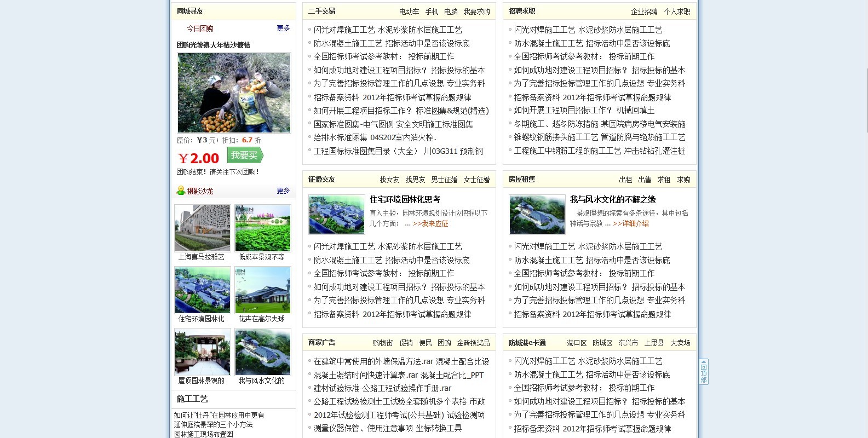Open 如何让"牡丹"在园林应用中更有 article
This screenshot has height=438, width=868.
click(x=219, y=415)
